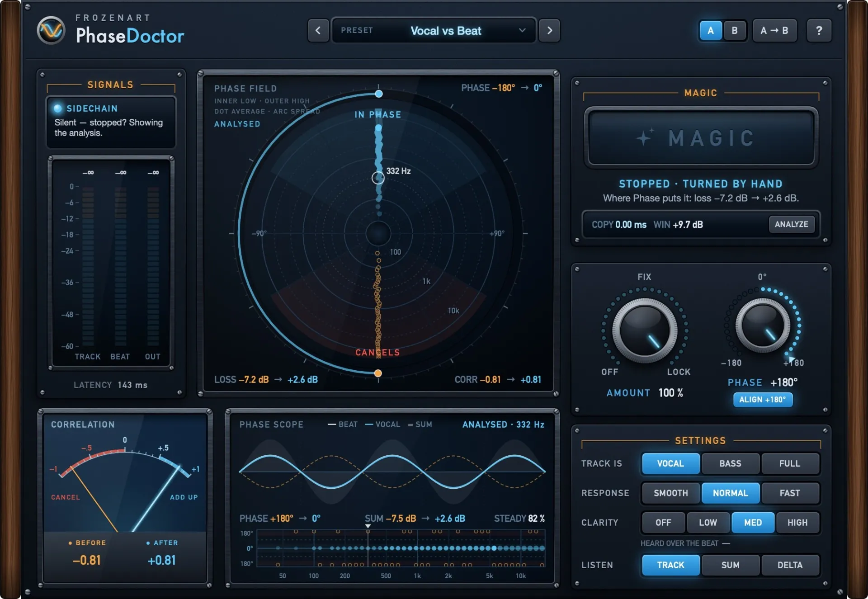This screenshot has width=868, height=599.
Task: Open the help question mark button
Action: click(819, 31)
